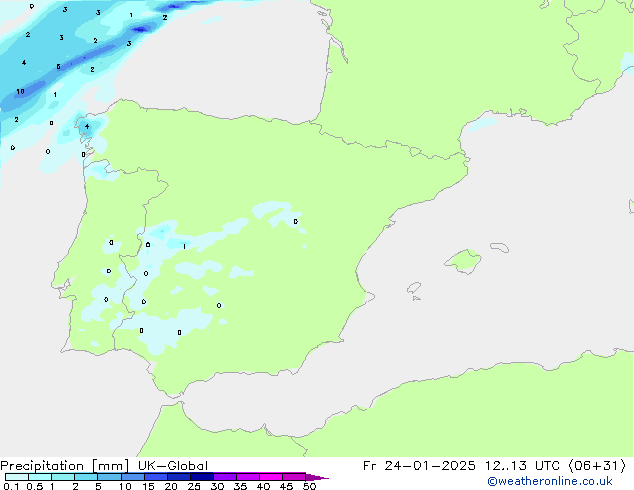Select the 'Precipitation [mm]' title text

[x=65, y=466]
